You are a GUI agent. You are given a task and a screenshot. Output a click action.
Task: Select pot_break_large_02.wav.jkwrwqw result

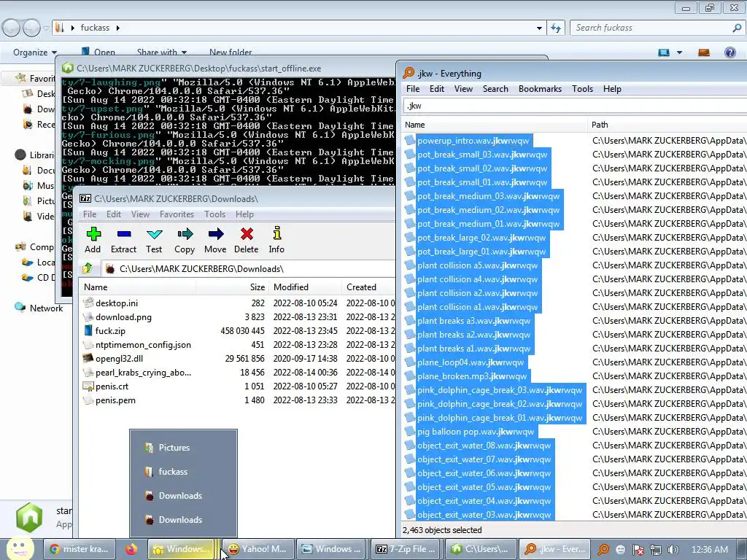pyautogui.click(x=481, y=238)
